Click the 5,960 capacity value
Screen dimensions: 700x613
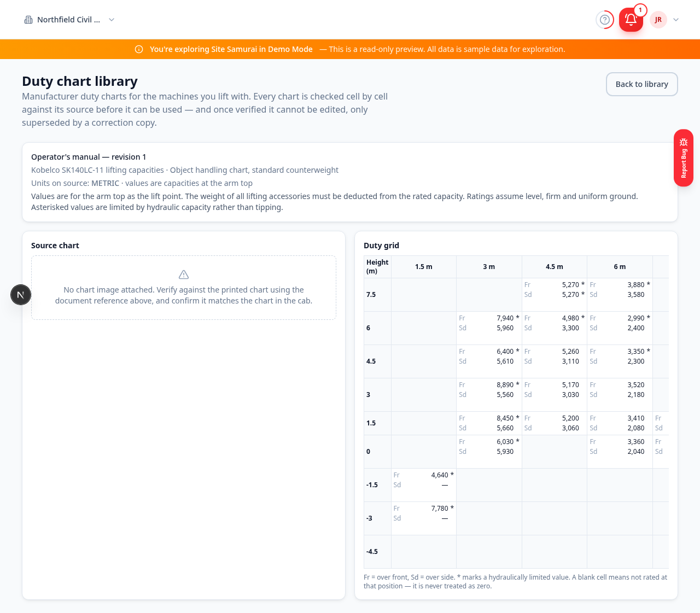click(505, 328)
